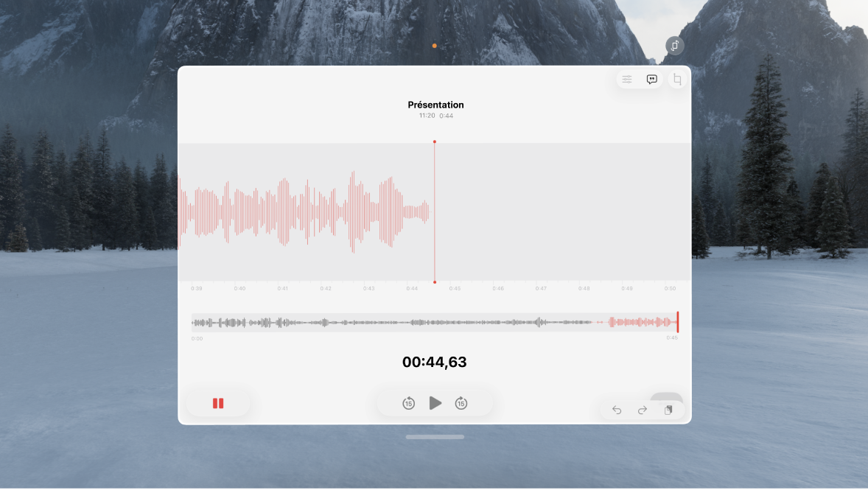Click the 0:45 mark on the time ruler

click(x=455, y=288)
